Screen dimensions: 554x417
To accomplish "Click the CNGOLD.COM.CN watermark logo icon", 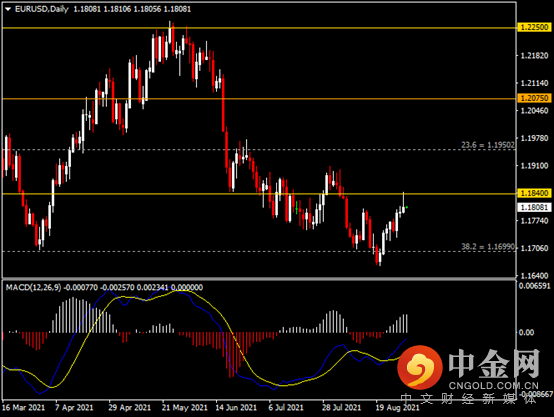I will pyautogui.click(x=420, y=366).
